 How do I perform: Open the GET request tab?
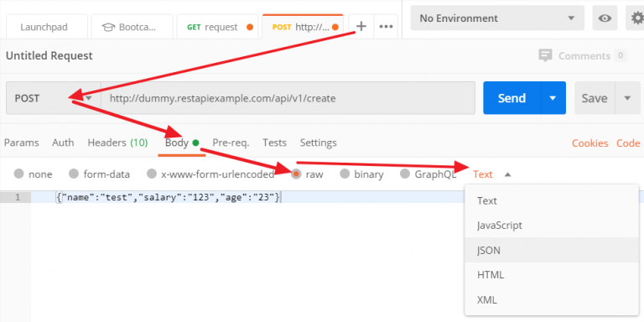pyautogui.click(x=217, y=27)
